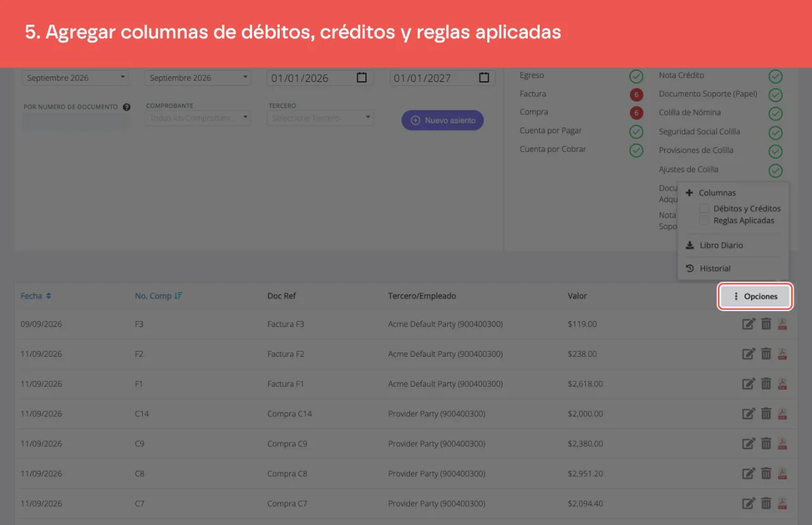
Task: Click the $2,951.20 value cell
Action: tap(586, 473)
